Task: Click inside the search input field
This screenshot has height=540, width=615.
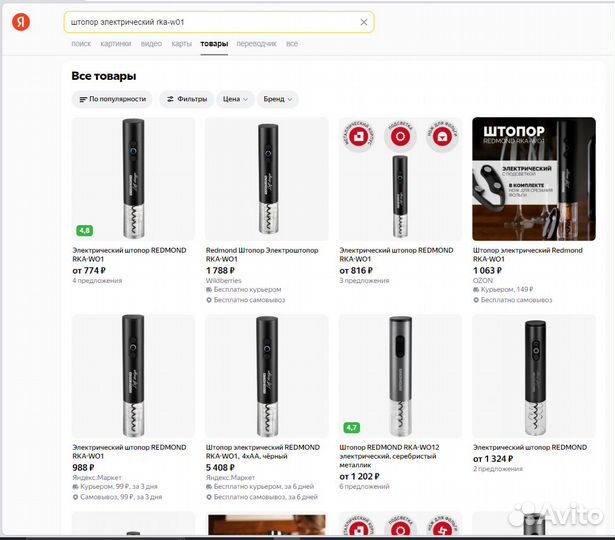Action: click(x=210, y=21)
